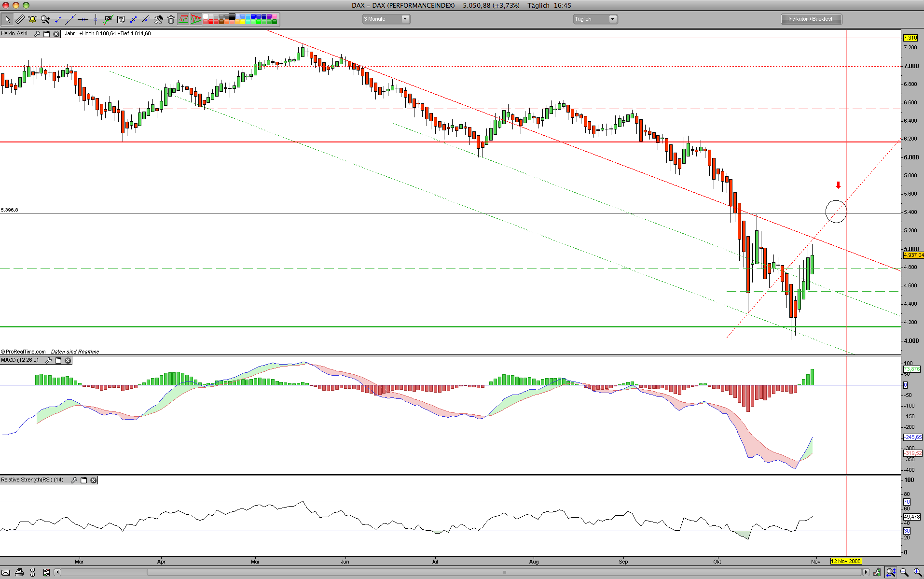924x579 pixels.
Task: Click the scroll right arrow button
Action: point(866,573)
